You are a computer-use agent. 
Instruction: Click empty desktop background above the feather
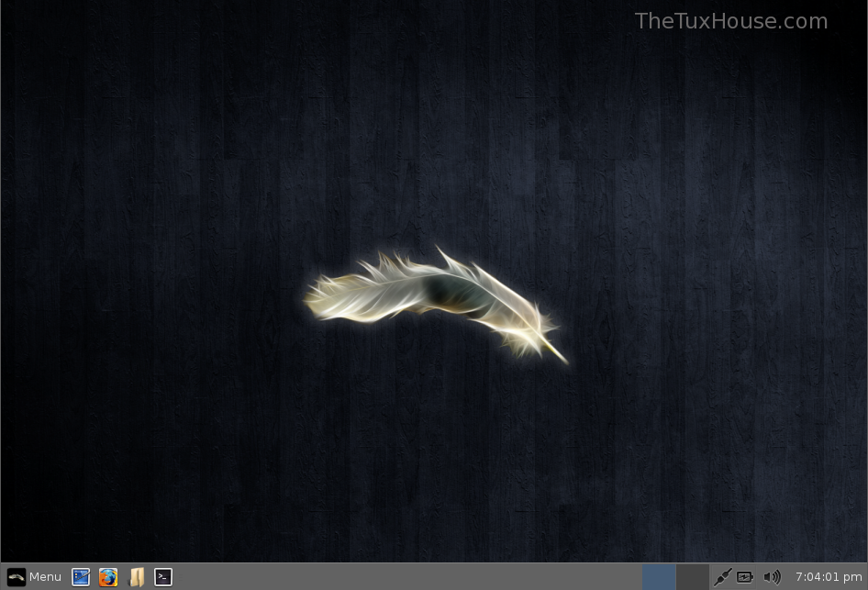click(x=431, y=138)
